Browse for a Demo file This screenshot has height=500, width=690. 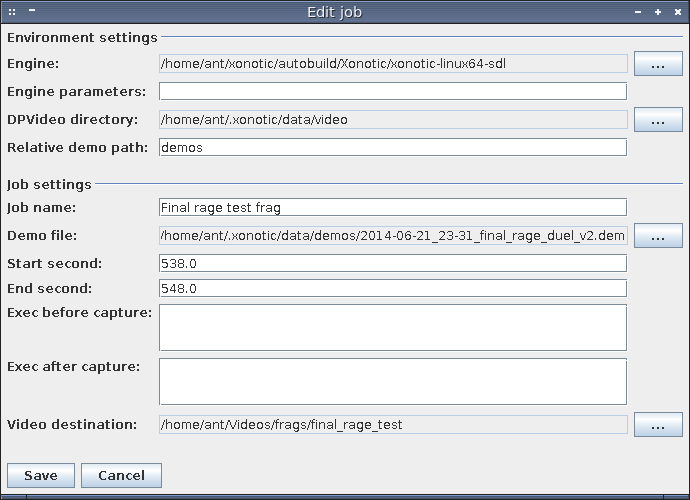click(658, 236)
